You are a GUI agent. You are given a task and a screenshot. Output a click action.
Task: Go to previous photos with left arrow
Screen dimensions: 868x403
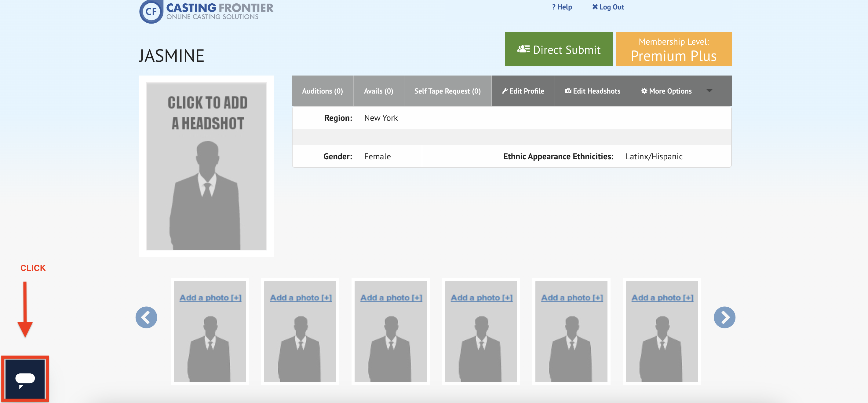146,317
